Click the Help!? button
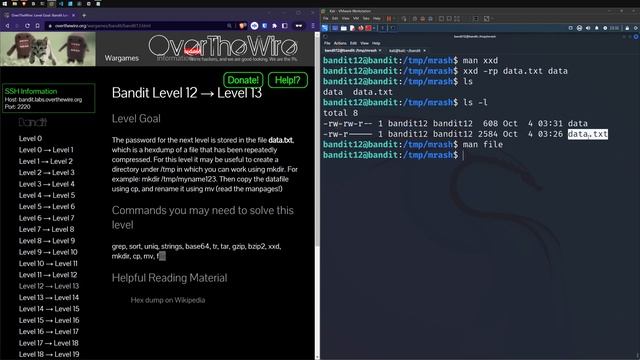The height and width of the screenshot is (360, 640). pos(288,80)
